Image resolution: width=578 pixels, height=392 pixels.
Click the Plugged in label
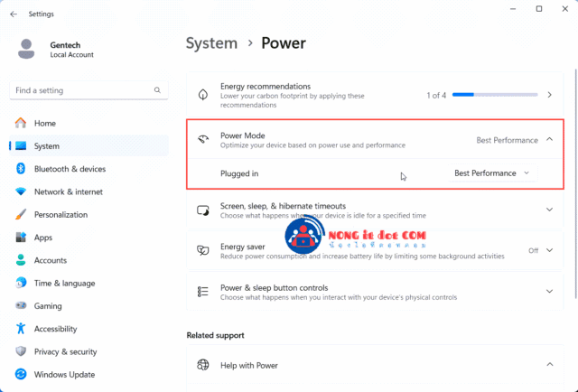[239, 173]
